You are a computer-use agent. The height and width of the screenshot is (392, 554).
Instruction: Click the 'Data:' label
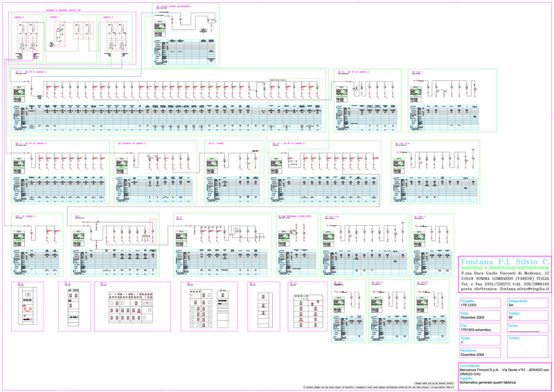click(x=464, y=313)
